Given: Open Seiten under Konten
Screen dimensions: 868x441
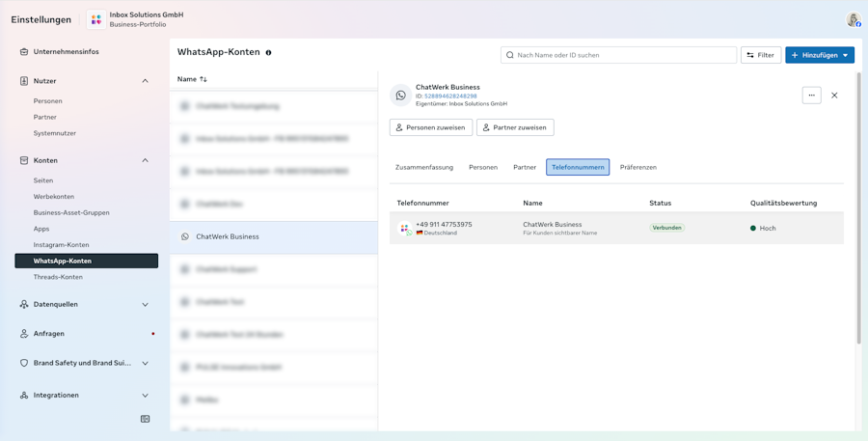Looking at the screenshot, I should coord(43,180).
